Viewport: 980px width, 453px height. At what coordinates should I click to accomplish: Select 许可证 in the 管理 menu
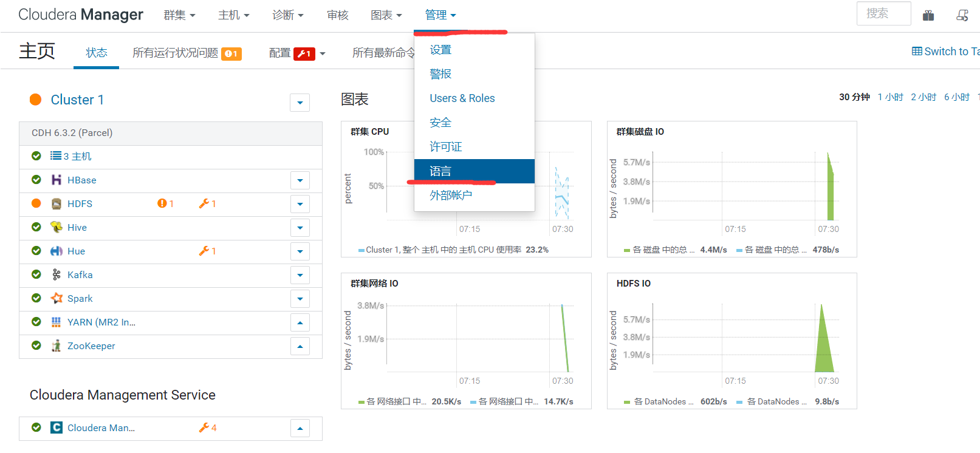[x=475, y=147]
